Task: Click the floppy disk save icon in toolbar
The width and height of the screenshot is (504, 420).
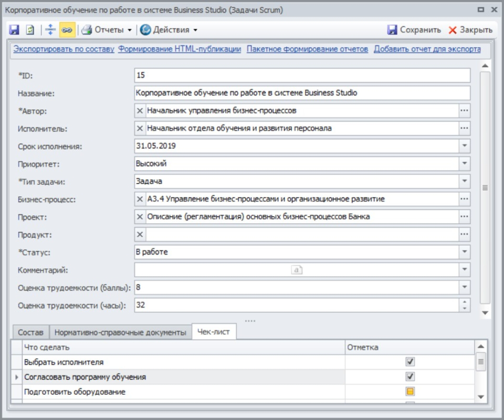Action: coord(14,30)
